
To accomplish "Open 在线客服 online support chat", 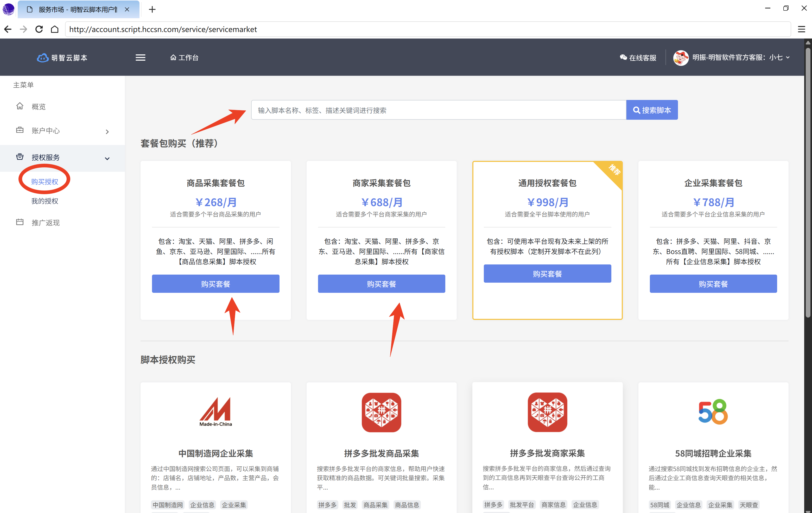I will (x=638, y=58).
